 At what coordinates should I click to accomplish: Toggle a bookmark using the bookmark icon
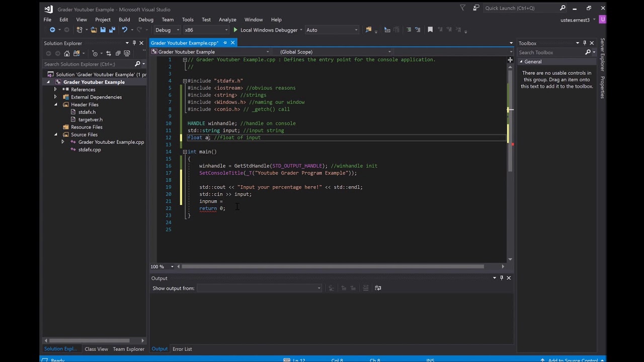[430, 30]
